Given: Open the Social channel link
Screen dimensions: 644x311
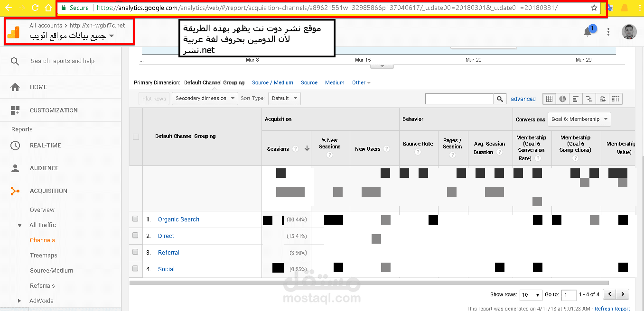Looking at the screenshot, I should pyautogui.click(x=166, y=269).
